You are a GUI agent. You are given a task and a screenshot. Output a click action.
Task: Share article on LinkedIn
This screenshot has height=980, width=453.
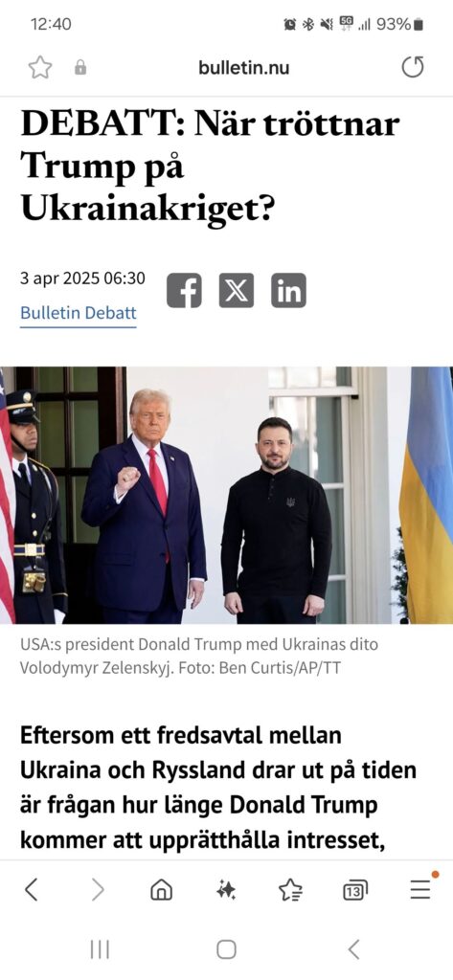[x=288, y=291]
